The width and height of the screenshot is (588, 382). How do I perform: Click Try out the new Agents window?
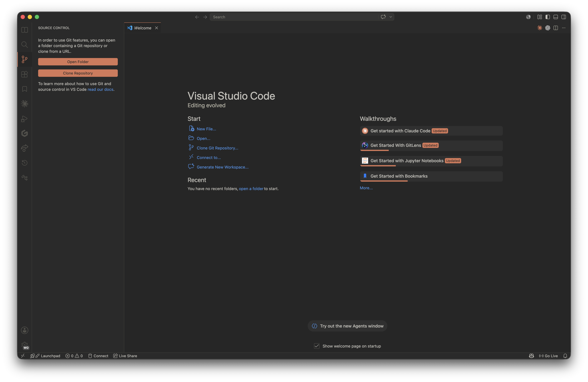point(347,326)
